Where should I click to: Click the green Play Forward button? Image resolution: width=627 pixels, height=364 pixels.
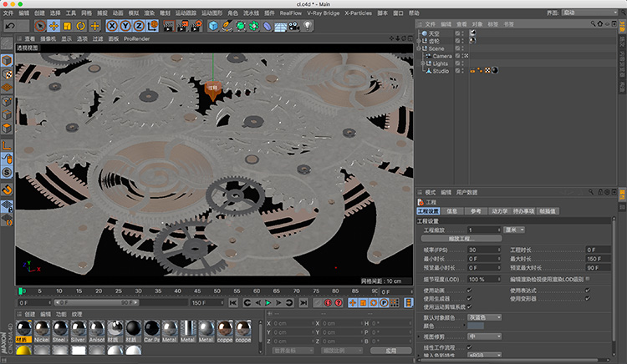(268, 303)
